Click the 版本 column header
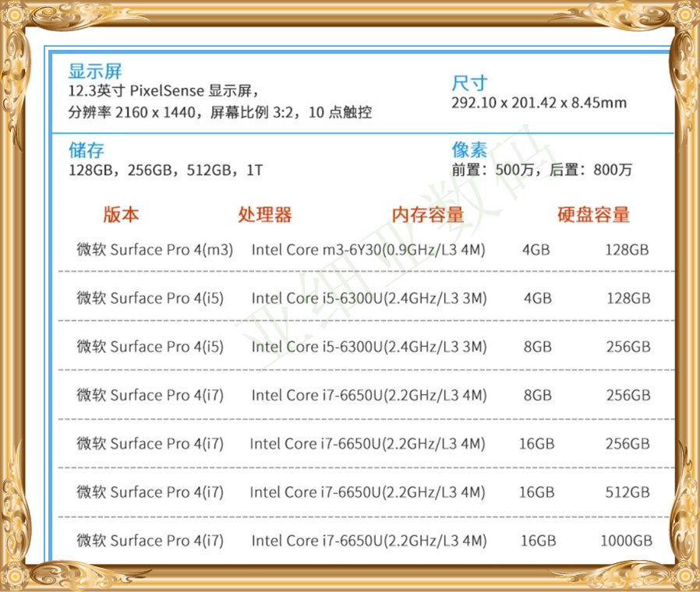 click(x=121, y=214)
